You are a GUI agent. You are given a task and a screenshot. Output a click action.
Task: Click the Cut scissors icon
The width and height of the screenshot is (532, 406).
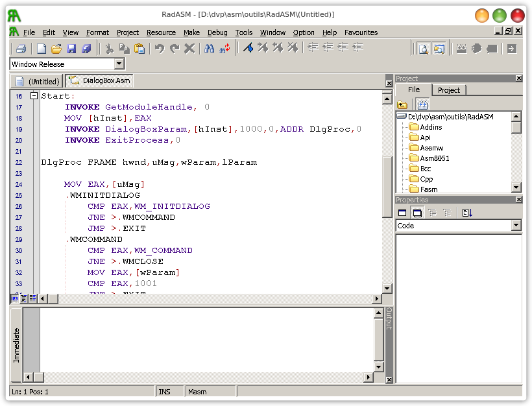(x=109, y=49)
